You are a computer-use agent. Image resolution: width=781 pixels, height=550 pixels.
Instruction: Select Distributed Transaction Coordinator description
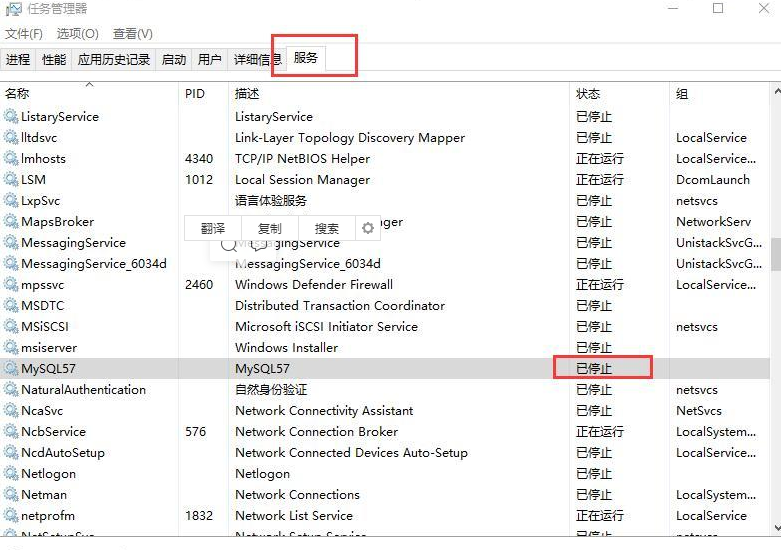pyautogui.click(x=340, y=305)
